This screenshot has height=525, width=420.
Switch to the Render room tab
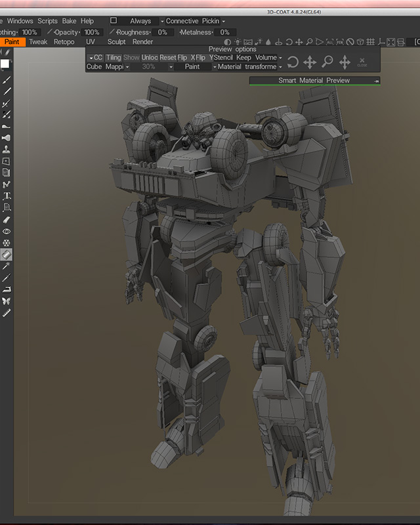[142, 42]
